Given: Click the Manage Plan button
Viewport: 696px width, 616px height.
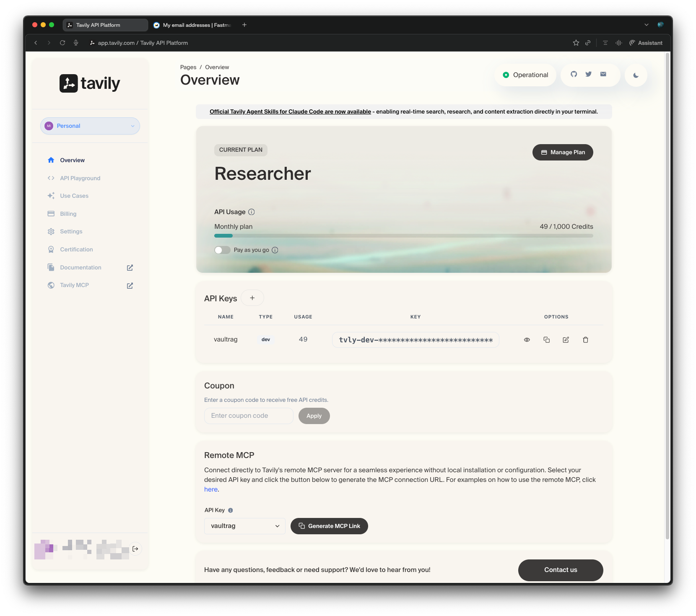Looking at the screenshot, I should (563, 153).
